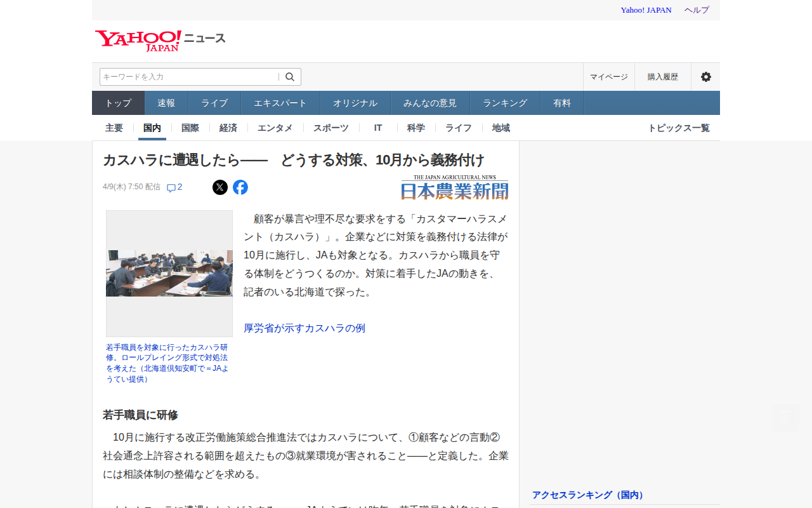The width and height of the screenshot is (812, 508).
Task: Open the エンタメ category
Action: point(275,128)
